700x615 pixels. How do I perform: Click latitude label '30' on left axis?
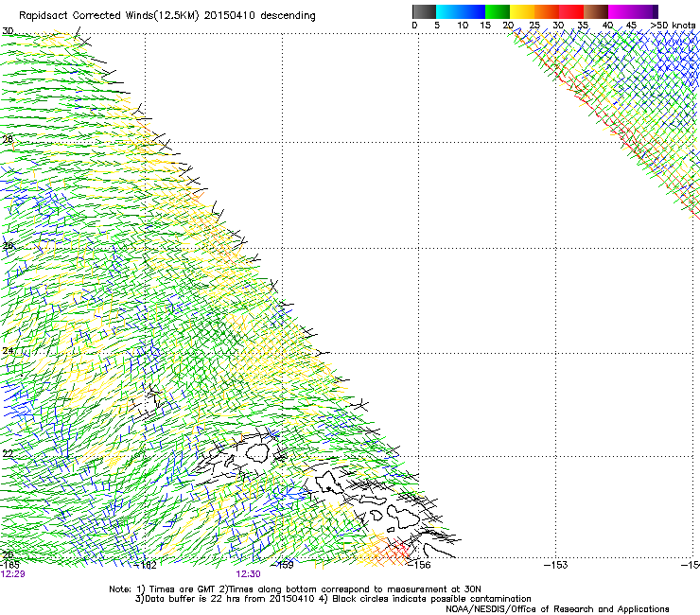pyautogui.click(x=8, y=31)
